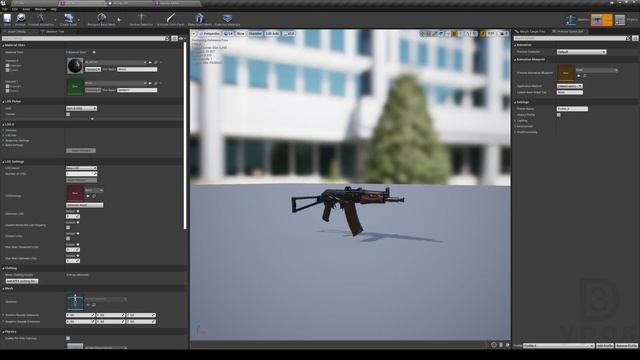The image size is (640, 360).
Task: Browse to Element 0 material asset icon
Action: [156, 62]
